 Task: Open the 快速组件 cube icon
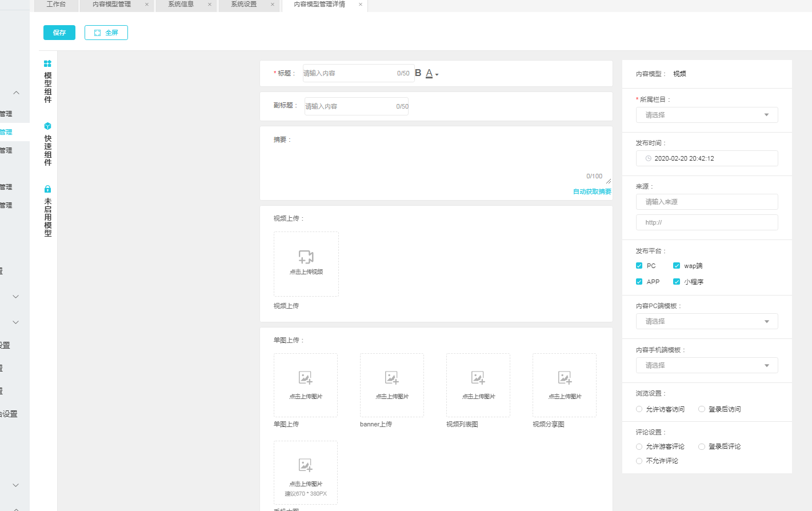[x=48, y=126]
